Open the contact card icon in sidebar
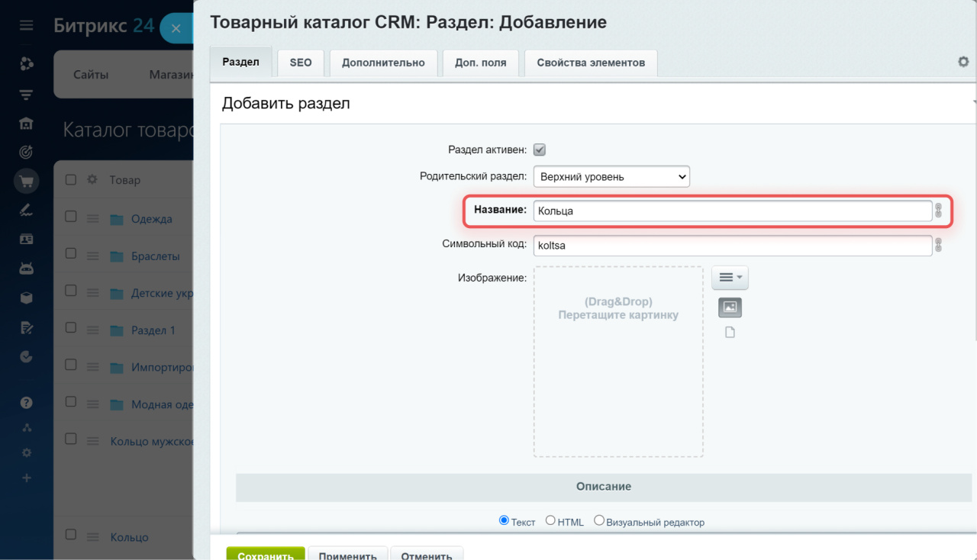Viewport: 977px width, 560px height. coord(27,240)
